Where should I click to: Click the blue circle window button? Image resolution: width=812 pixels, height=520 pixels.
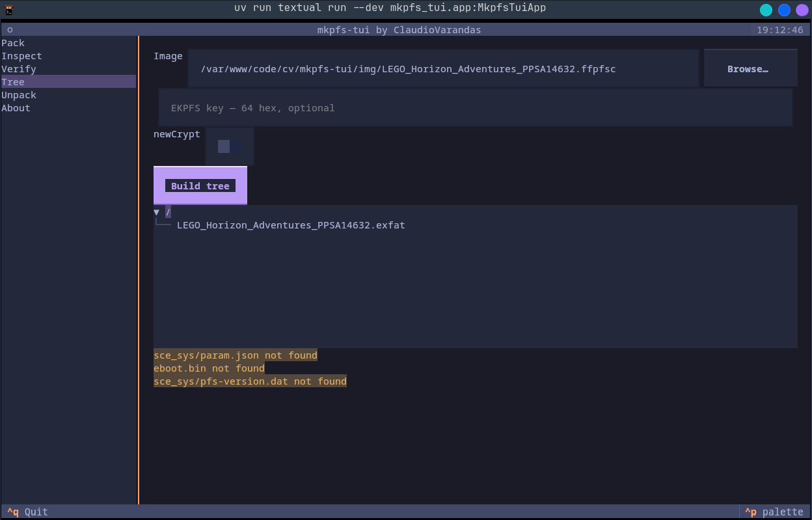(784, 10)
